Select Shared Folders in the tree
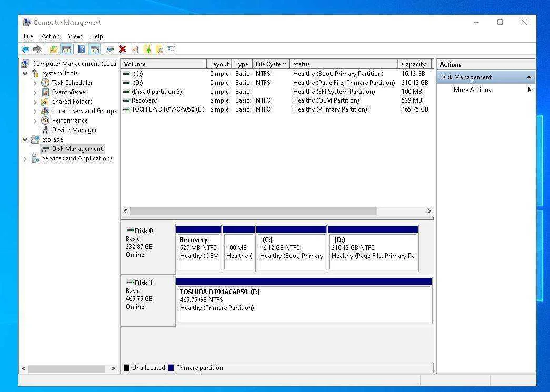This screenshot has height=392, width=550. coord(72,102)
